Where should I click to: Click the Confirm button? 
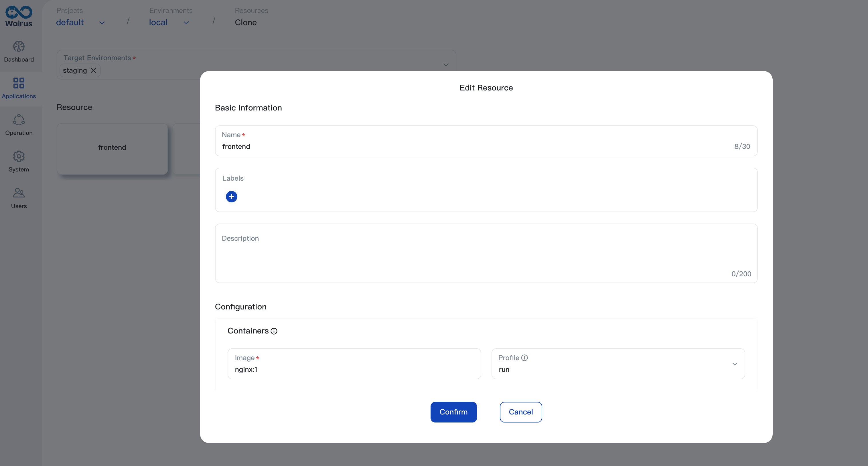tap(453, 412)
